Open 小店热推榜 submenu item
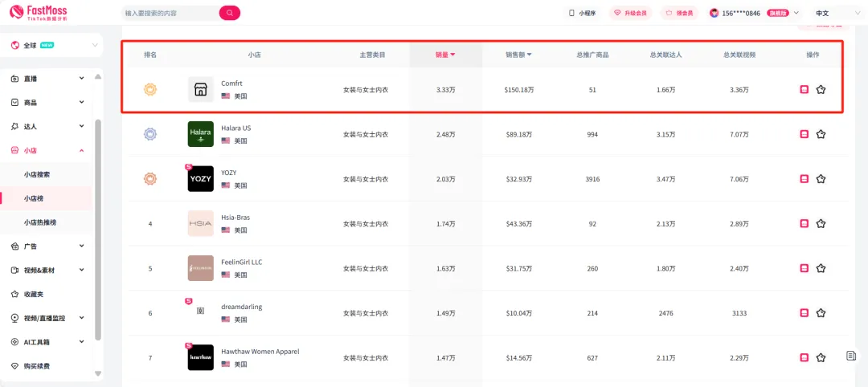Image resolution: width=868 pixels, height=387 pixels. click(x=40, y=222)
